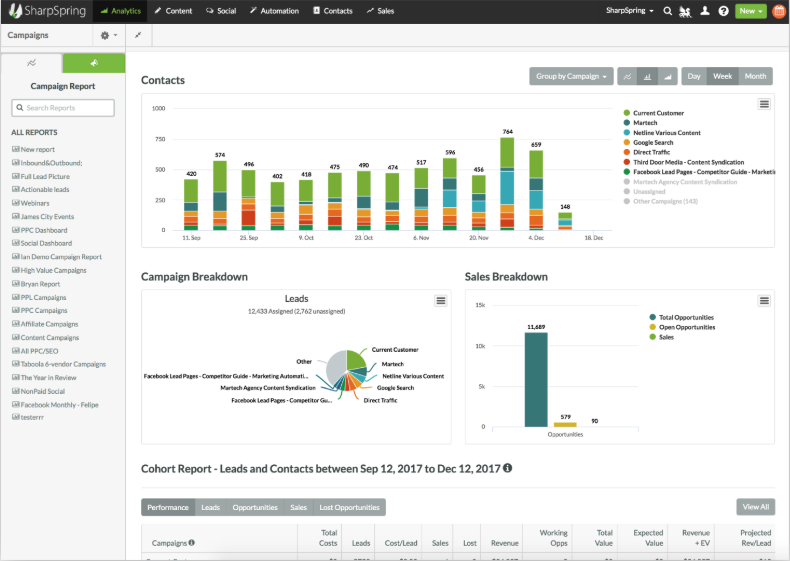This screenshot has width=790, height=561.
Task: Click the View All button
Action: pos(754,507)
